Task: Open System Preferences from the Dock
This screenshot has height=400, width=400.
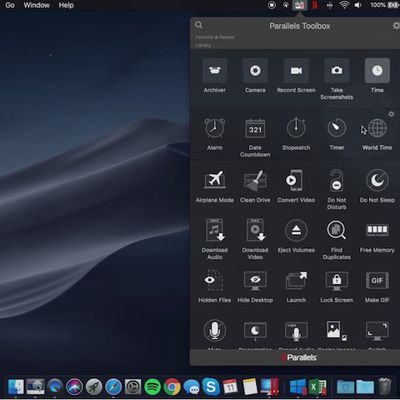Action: 133,387
